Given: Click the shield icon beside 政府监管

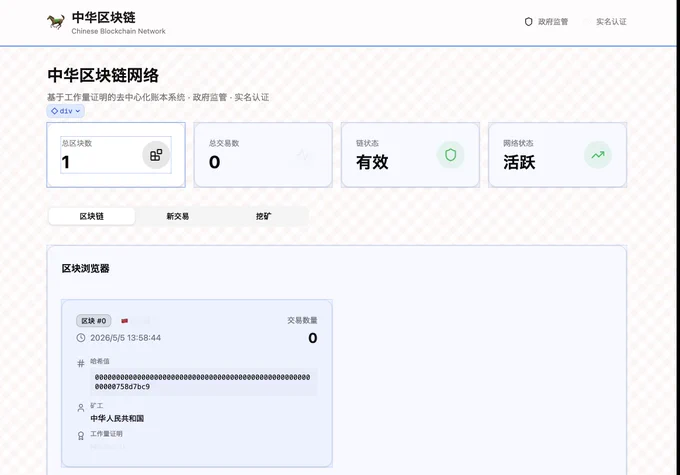Looking at the screenshot, I should point(528,22).
